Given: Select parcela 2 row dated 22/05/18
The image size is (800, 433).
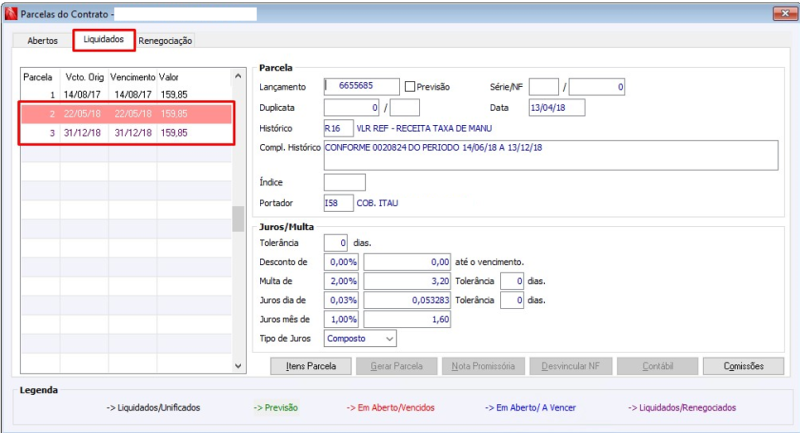Looking at the screenshot, I should pyautogui.click(x=126, y=114).
